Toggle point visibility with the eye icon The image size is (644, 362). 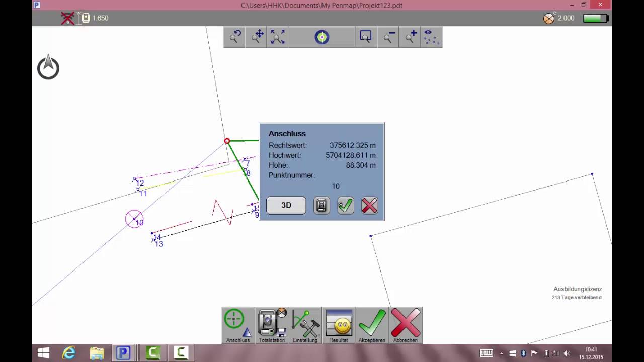point(431,37)
